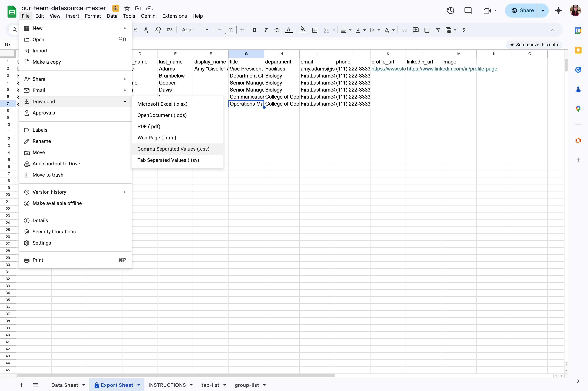Image resolution: width=588 pixels, height=391 pixels.
Task: Click the Gemini sparkle icon
Action: click(x=559, y=11)
